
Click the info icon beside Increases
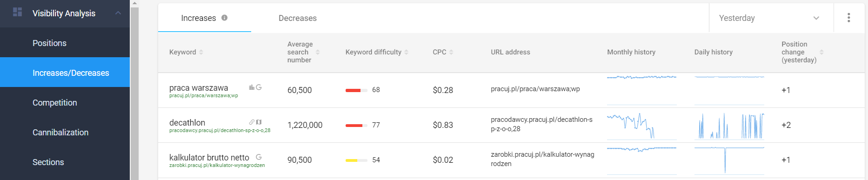click(x=225, y=18)
